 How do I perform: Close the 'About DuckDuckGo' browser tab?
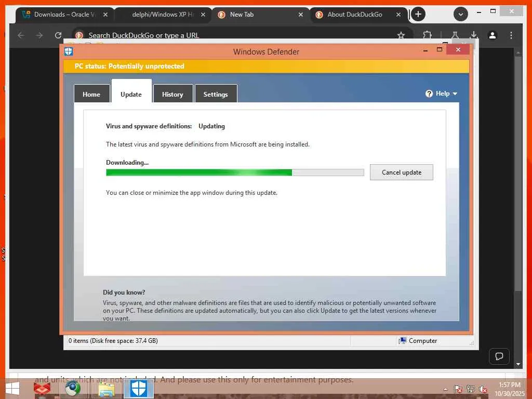pyautogui.click(x=398, y=15)
